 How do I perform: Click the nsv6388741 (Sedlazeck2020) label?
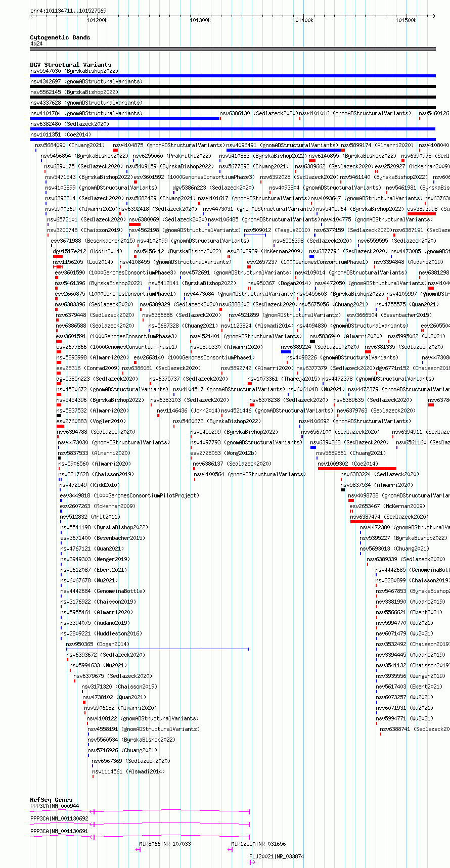coord(415,729)
